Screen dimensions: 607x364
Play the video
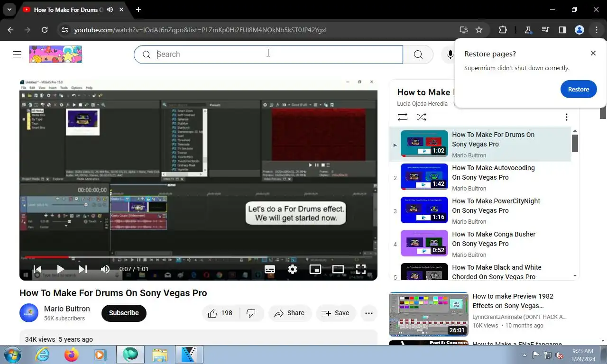coord(60,269)
